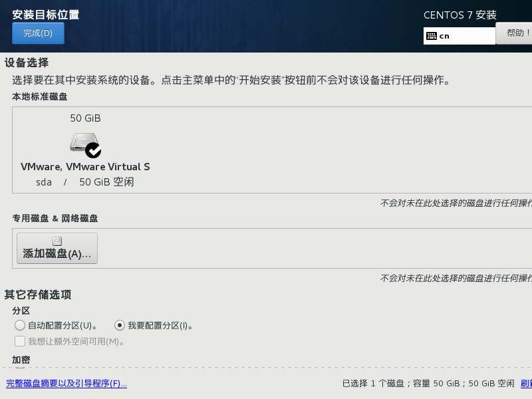Select 我要配置分区(I) manual partitioning radio
532x399 pixels.
[120, 325]
